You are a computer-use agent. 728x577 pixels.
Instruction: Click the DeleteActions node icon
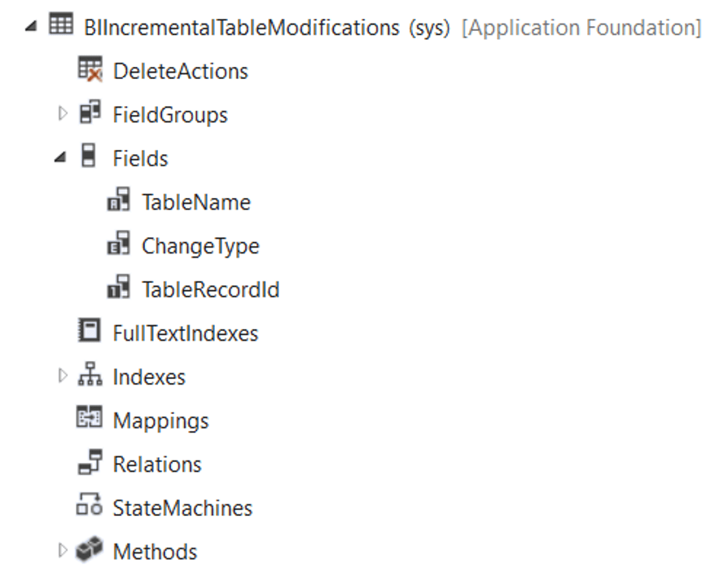click(x=90, y=70)
